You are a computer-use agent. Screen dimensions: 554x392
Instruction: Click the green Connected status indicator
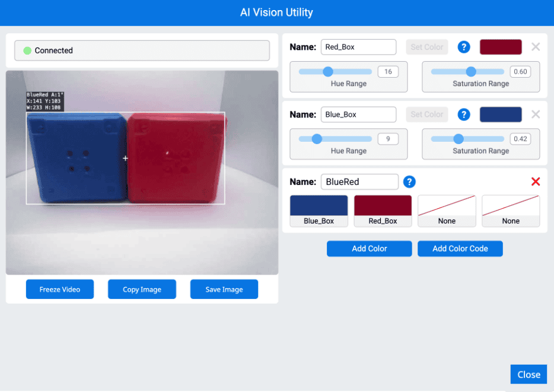(x=27, y=51)
